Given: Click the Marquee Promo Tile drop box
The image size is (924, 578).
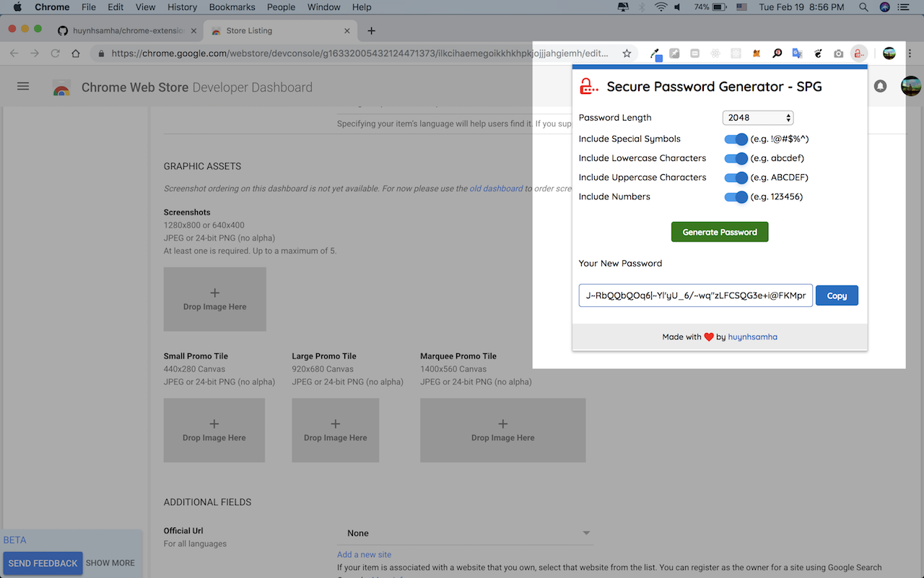Looking at the screenshot, I should pyautogui.click(x=503, y=431).
